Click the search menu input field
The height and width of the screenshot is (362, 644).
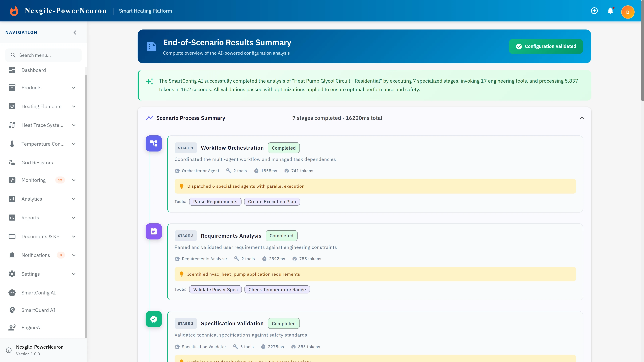tap(43, 55)
